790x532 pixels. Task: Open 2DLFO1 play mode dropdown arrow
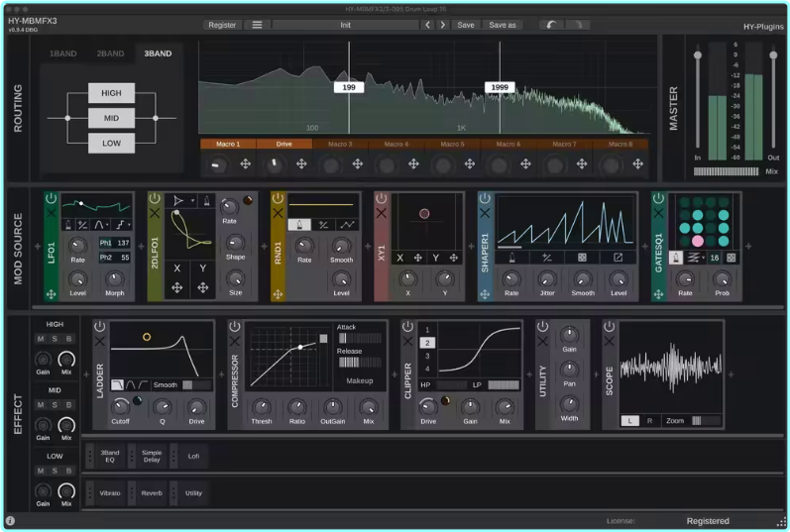pos(192,200)
